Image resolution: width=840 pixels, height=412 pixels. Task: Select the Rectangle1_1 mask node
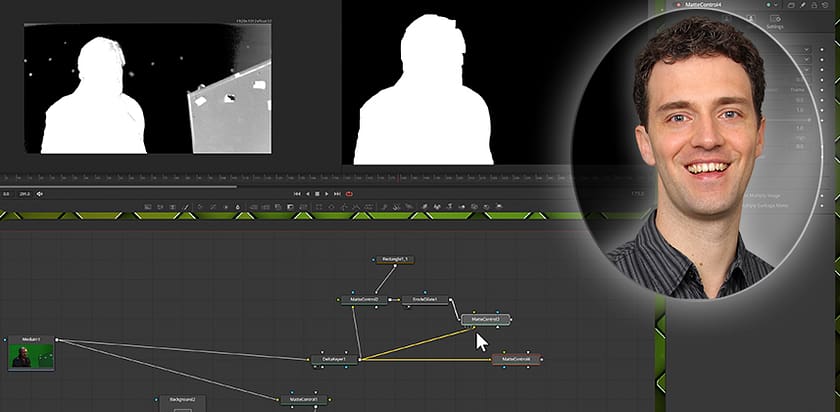395,259
